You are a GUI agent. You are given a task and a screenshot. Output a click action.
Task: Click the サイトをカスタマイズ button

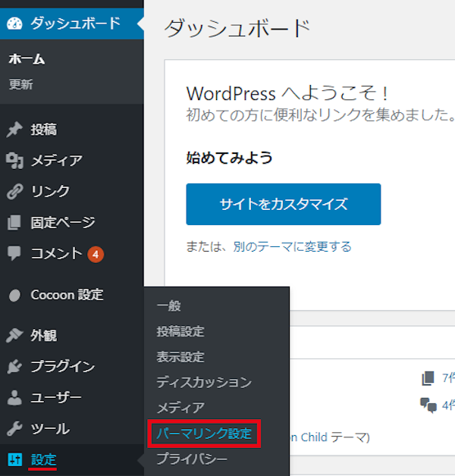284,205
